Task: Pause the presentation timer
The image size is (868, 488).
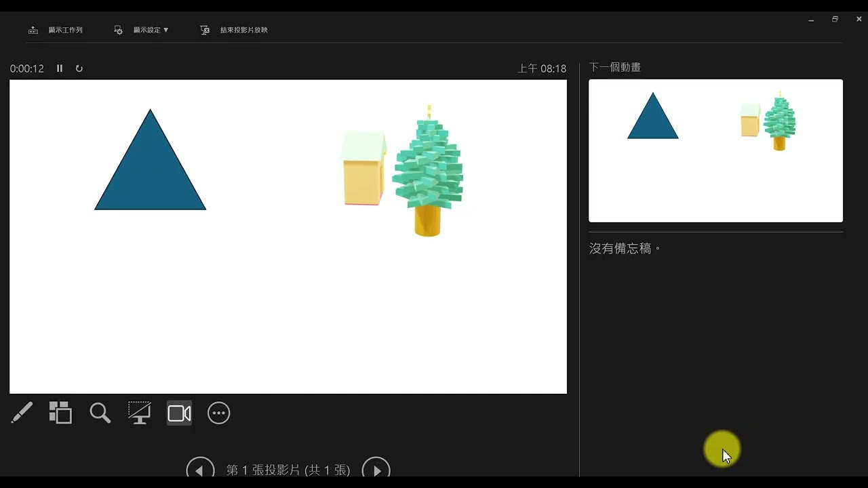Action: 60,68
